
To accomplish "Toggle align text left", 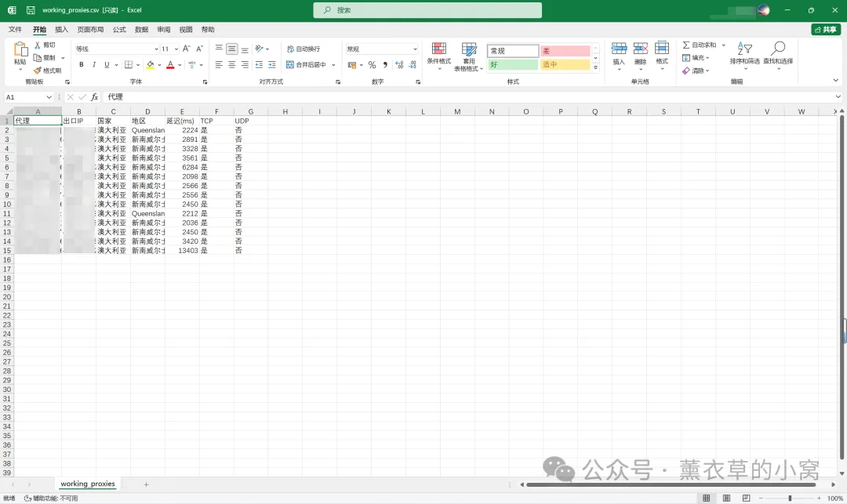I will pos(219,65).
